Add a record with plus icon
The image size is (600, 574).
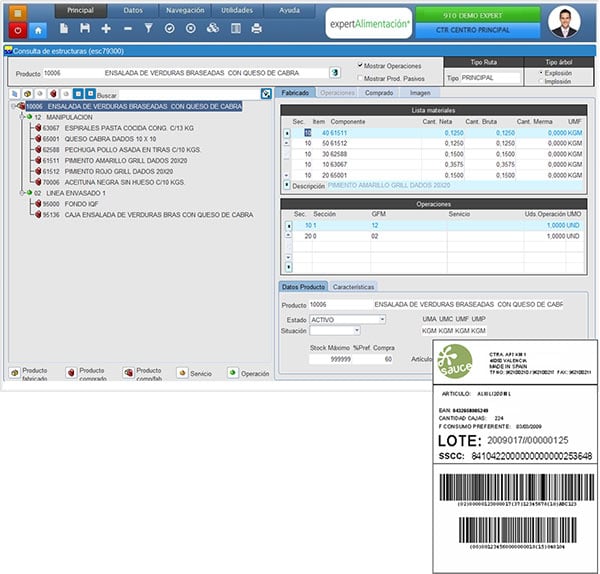[106, 28]
